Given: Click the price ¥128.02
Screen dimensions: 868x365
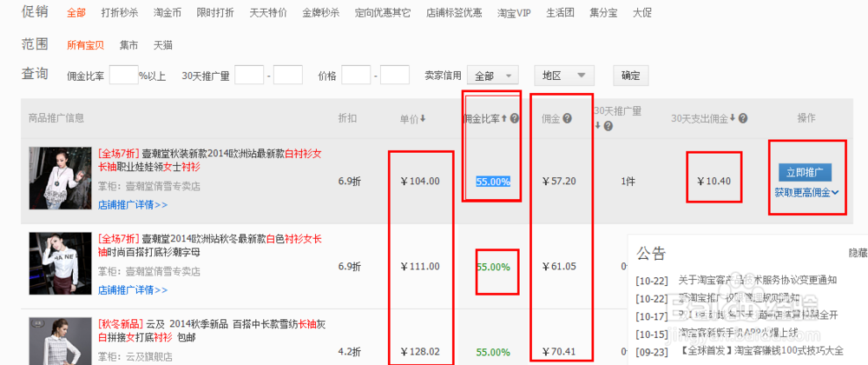Looking at the screenshot, I should point(420,352).
